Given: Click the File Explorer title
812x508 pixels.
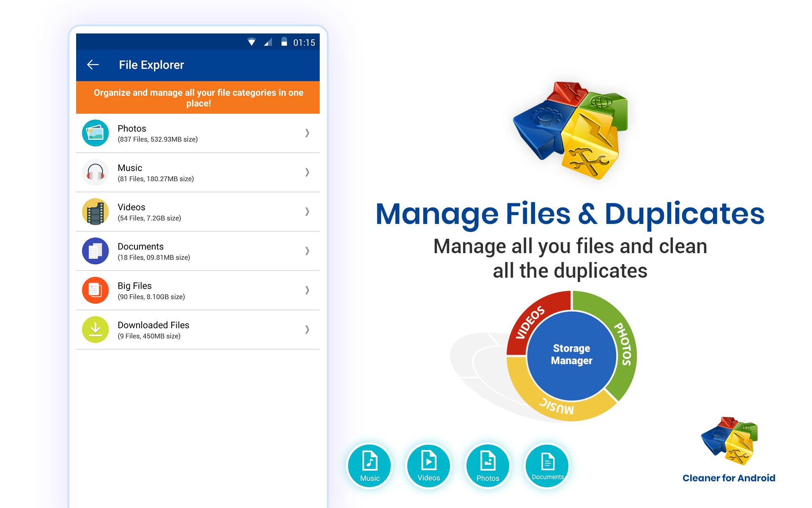Looking at the screenshot, I should (x=151, y=65).
